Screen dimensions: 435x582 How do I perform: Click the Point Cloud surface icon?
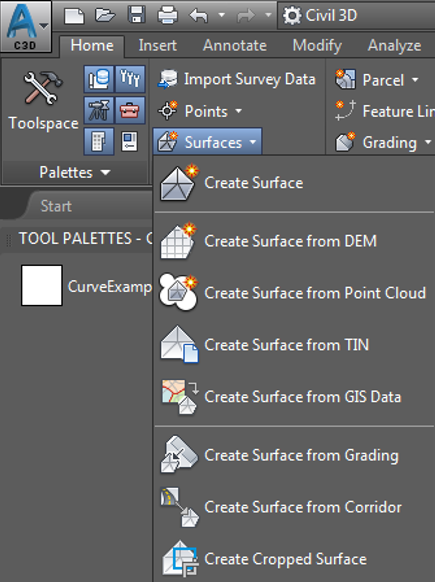(x=179, y=292)
